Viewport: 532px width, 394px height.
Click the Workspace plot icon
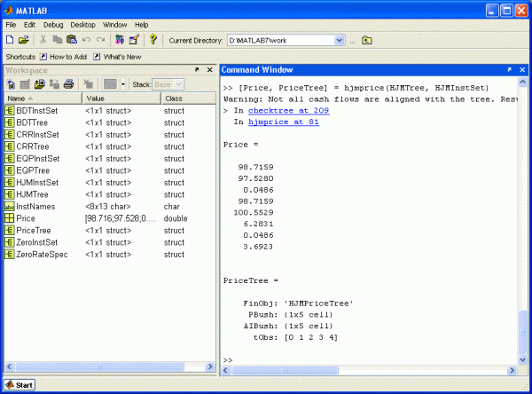pos(110,84)
